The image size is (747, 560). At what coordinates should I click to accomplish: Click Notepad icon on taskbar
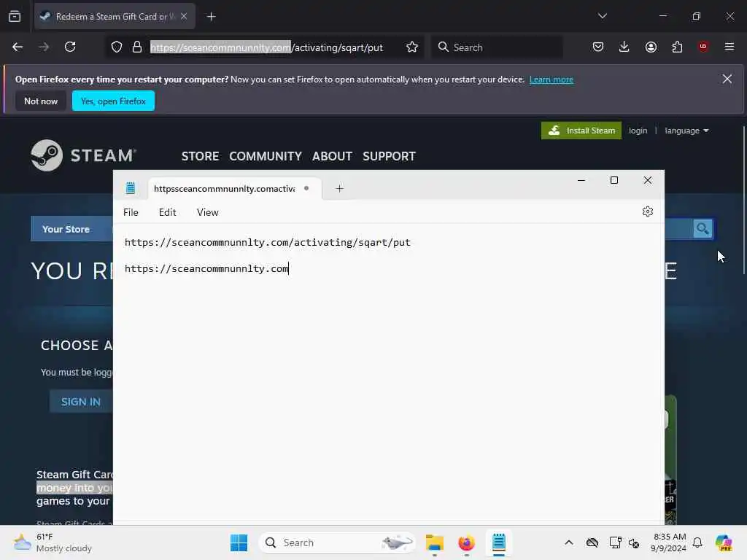(x=499, y=542)
